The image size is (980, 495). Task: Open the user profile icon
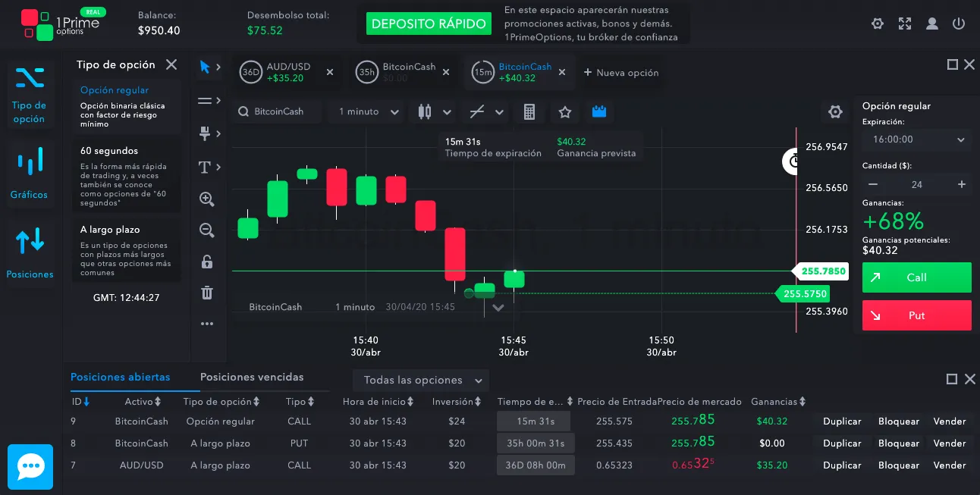click(932, 23)
